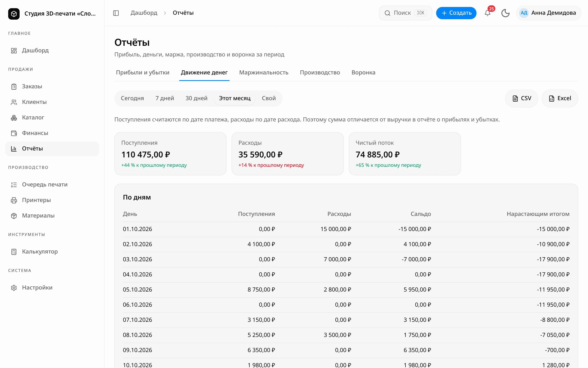588x368 pixels.
Task: Switch to Прибыли и убытки tab
Action: coord(143,73)
